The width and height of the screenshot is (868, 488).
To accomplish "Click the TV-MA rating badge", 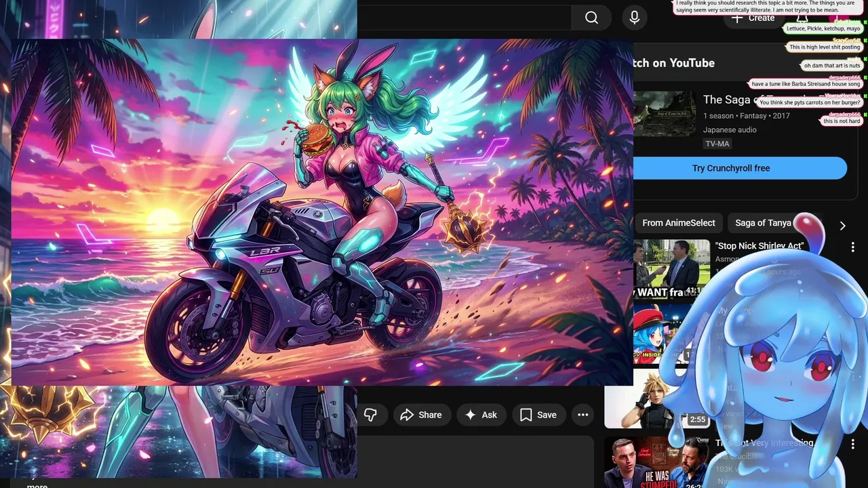I will [717, 144].
